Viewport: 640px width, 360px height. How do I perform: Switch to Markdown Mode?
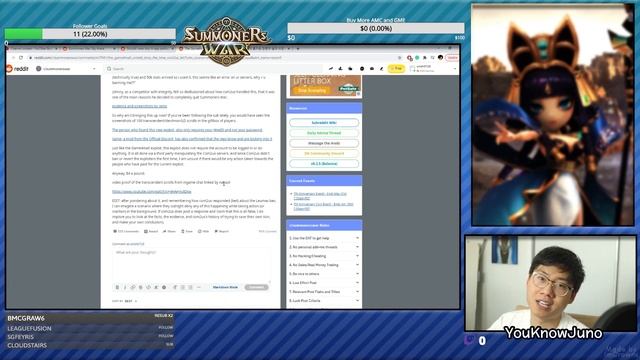click(225, 287)
